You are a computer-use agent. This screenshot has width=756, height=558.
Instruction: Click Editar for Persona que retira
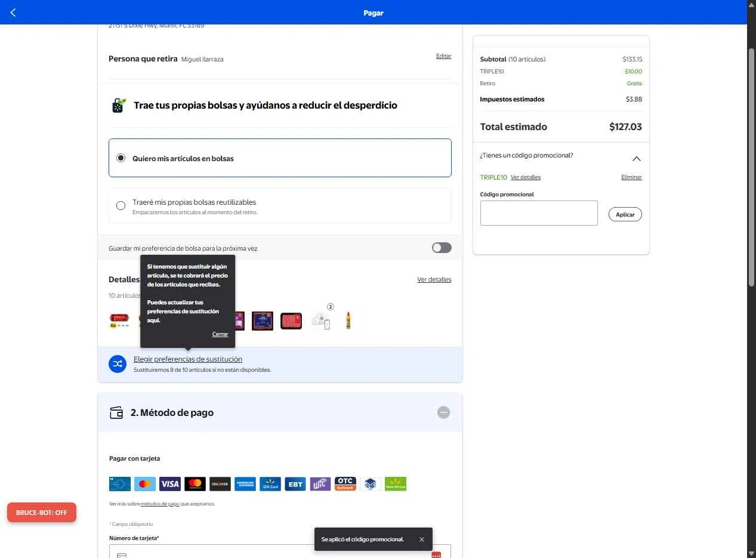pos(443,56)
